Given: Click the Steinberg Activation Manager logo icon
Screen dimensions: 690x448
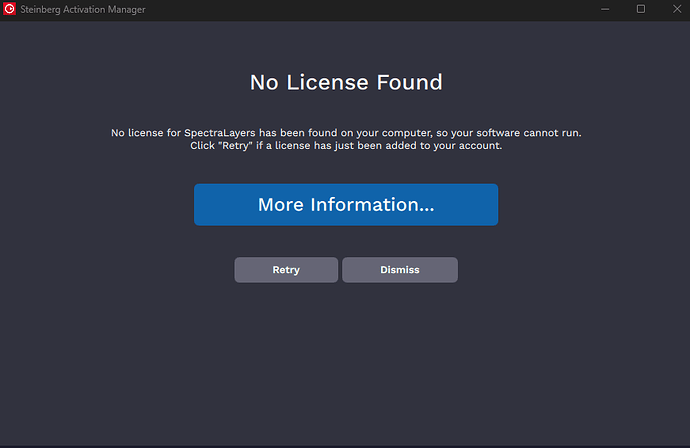Looking at the screenshot, I should point(9,9).
